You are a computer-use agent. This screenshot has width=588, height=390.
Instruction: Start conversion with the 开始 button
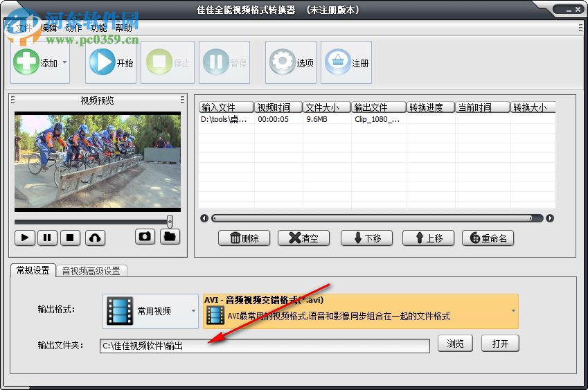(x=111, y=62)
